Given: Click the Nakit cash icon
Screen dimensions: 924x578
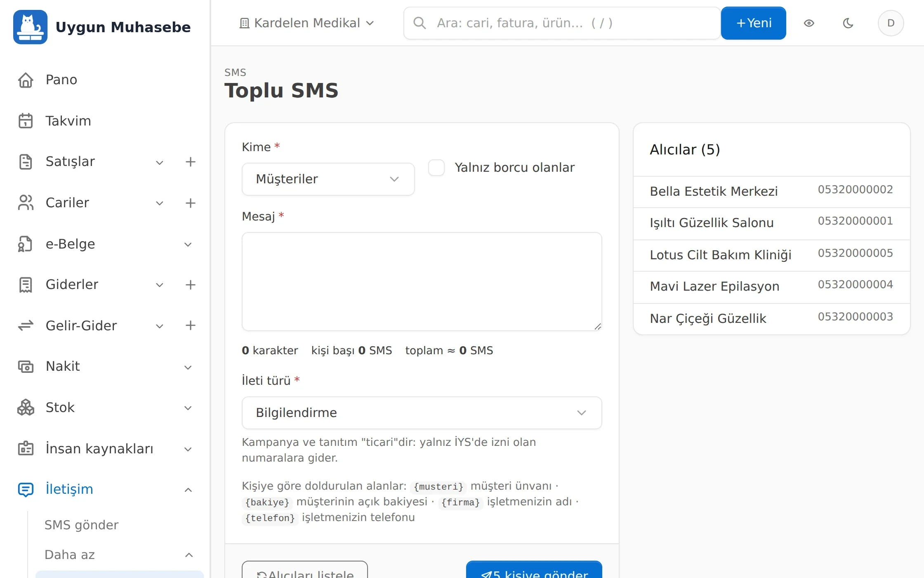Looking at the screenshot, I should [x=26, y=366].
